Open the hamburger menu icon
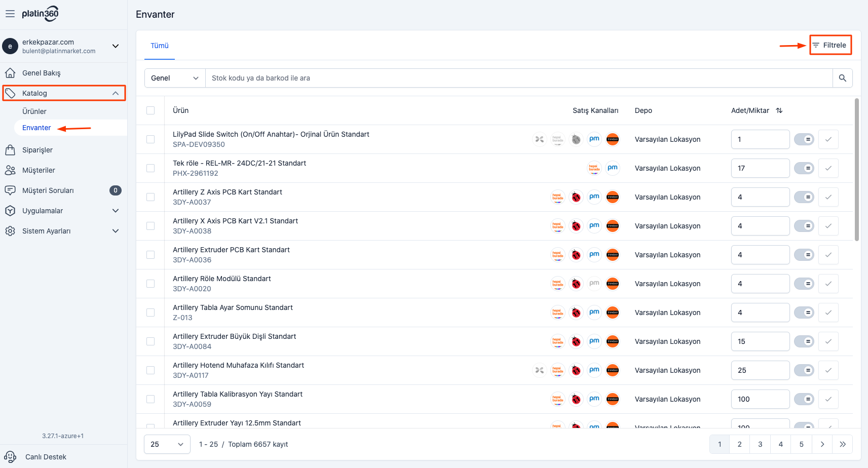The width and height of the screenshot is (868, 468). 10,14
